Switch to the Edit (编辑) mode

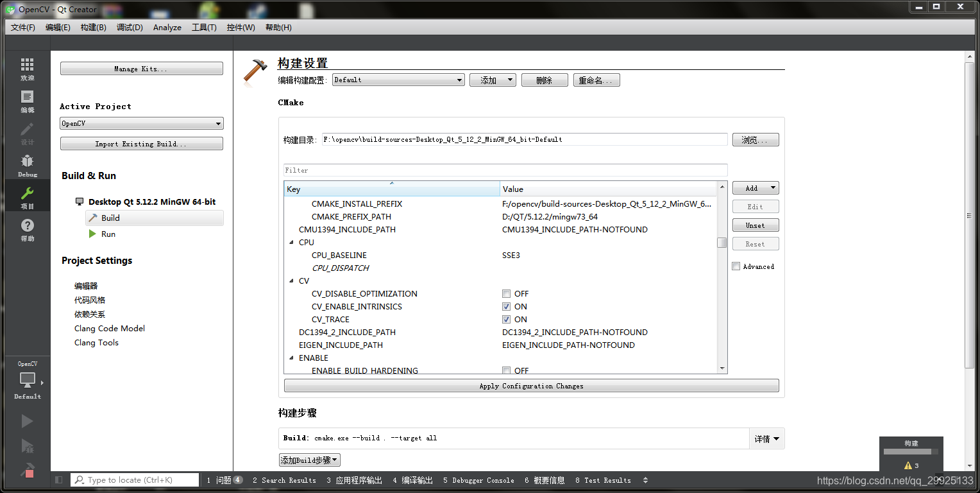[27, 101]
